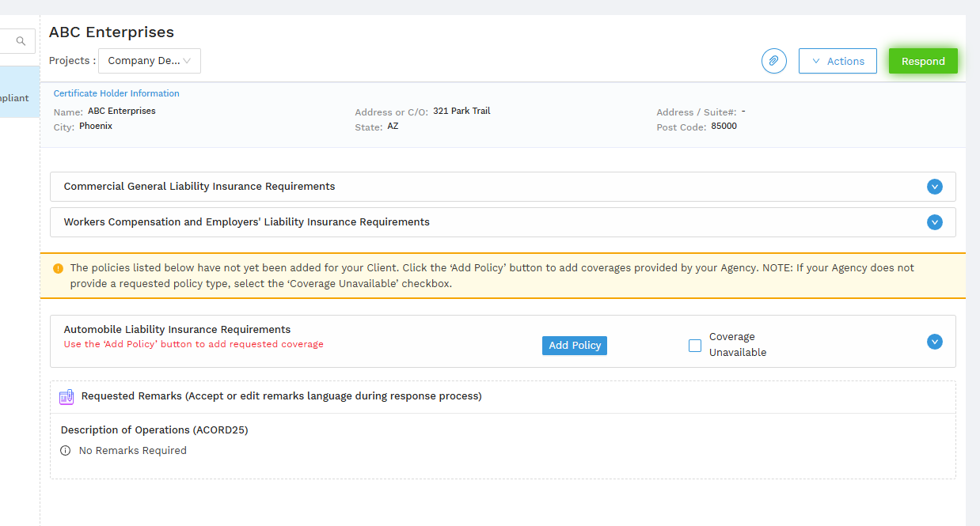Click the red 'Use the Add Policy button' hint
The width and height of the screenshot is (980, 526).
[194, 345]
